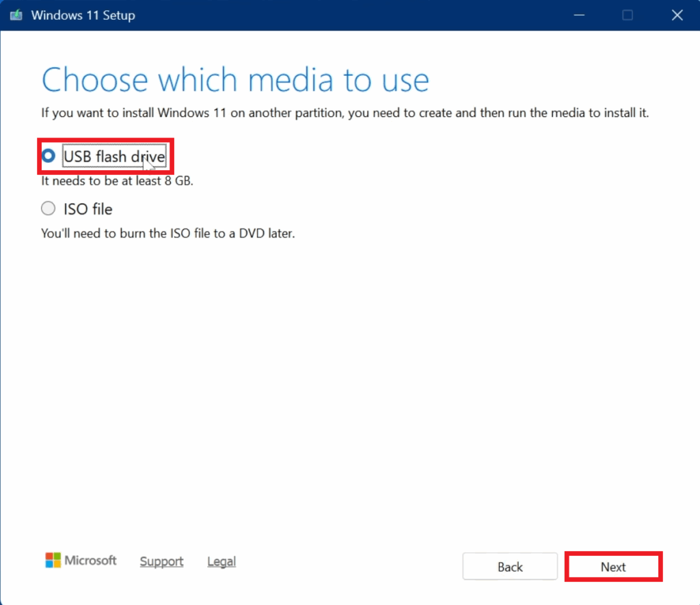Screen dimensions: 700x605
Task: Open the Legal link
Action: coord(221,561)
